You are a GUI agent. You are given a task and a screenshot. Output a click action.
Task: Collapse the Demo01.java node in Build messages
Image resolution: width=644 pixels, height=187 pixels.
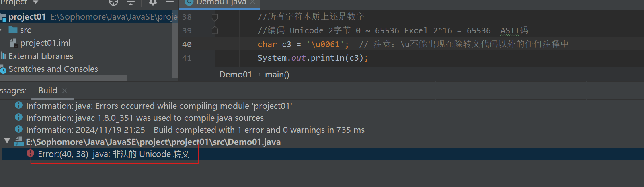[7, 141]
